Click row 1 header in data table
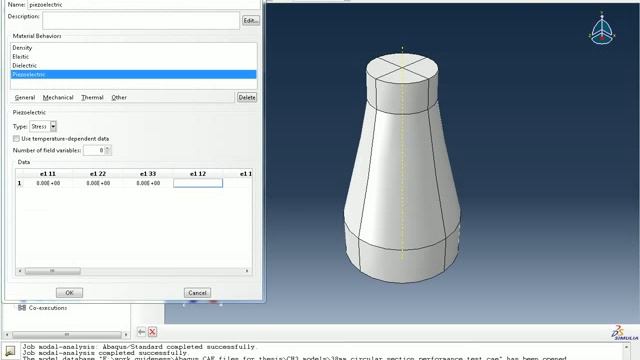This screenshot has height=360, width=640. pos(19,183)
